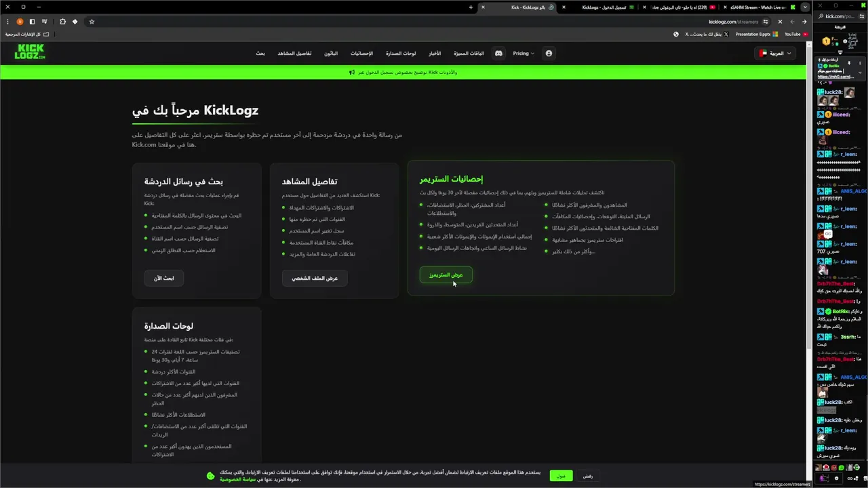Expand the Pricing dropdown
The width and height of the screenshot is (868, 488).
pyautogui.click(x=524, y=53)
